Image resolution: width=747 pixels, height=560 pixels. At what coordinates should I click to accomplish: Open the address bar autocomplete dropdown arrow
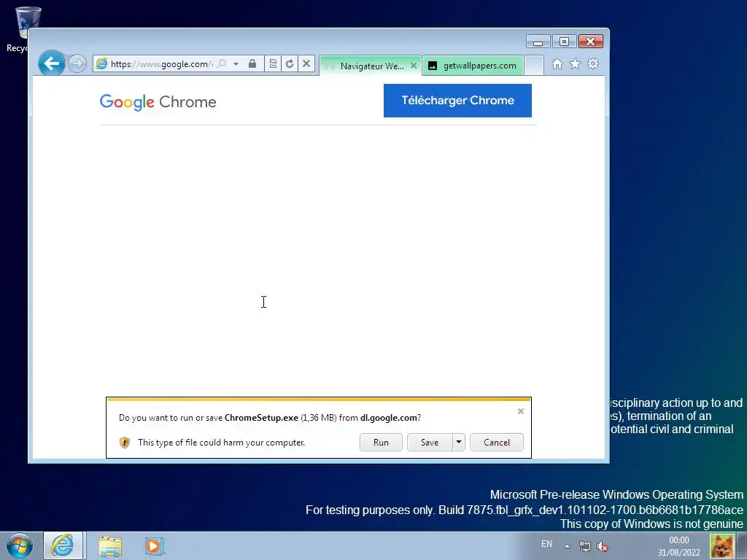click(x=236, y=64)
